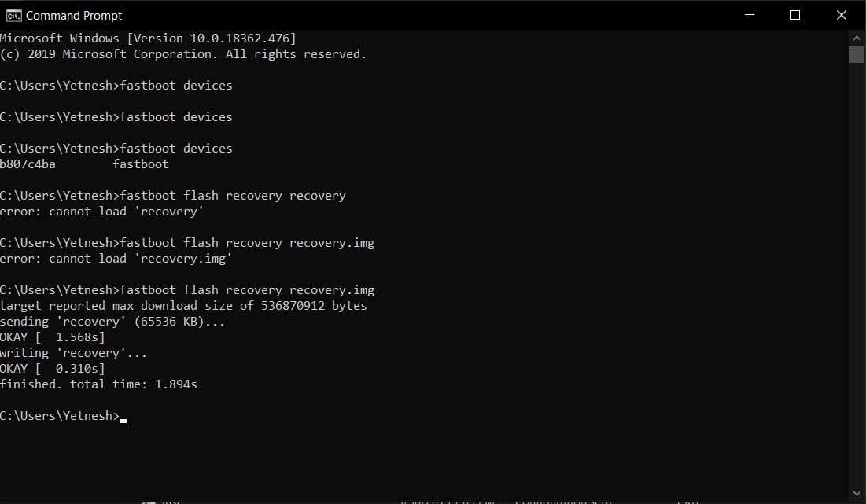Viewport: 866px width, 504px height.
Task: Click the vertical scrollbar thumb
Action: (x=857, y=54)
